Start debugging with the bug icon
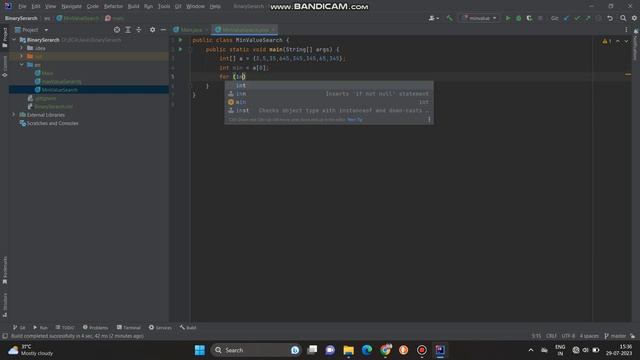 tap(518, 18)
